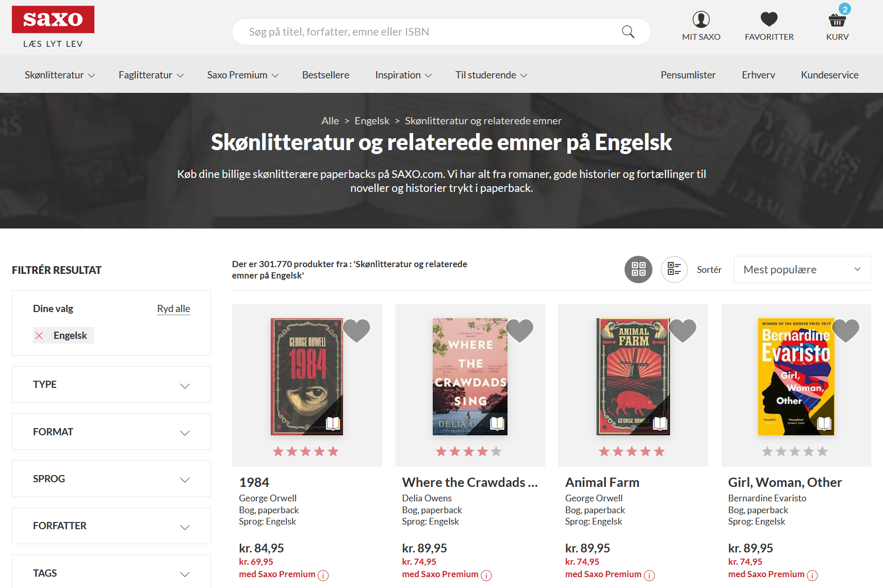
Task: Expand the FORFATTER filter section
Action: point(111,526)
